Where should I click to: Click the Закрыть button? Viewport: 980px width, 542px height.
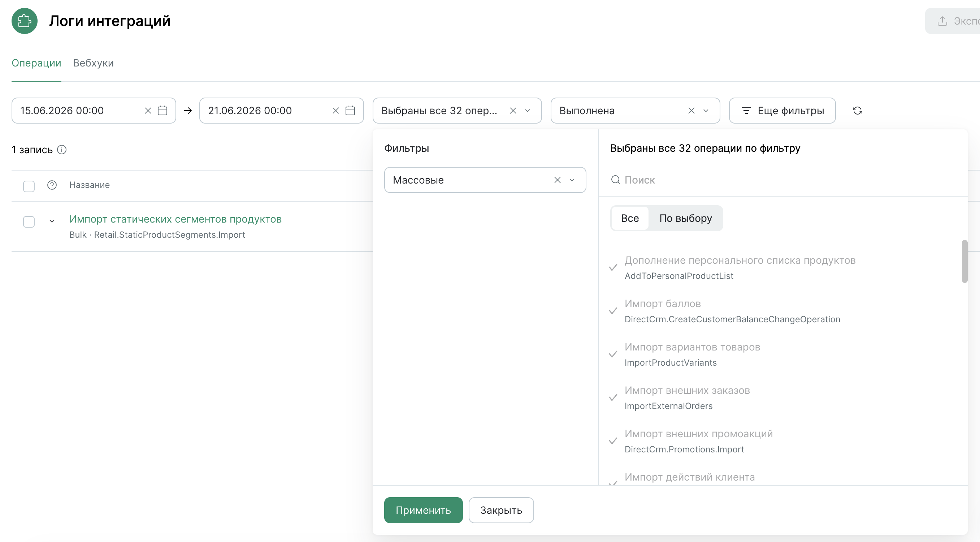click(x=500, y=510)
